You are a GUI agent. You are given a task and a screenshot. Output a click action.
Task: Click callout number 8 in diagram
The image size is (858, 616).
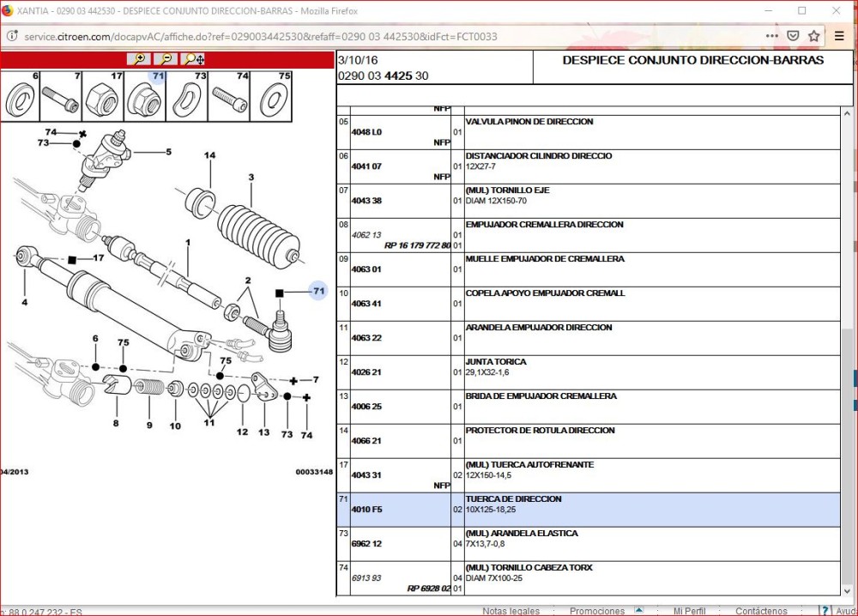116,423
